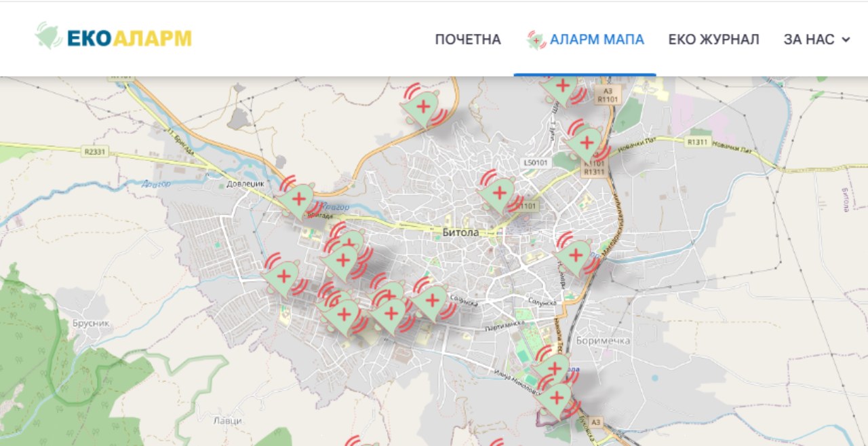Open the alarm marker directly below Боримечка
The height and width of the screenshot is (446, 868).
553,369
